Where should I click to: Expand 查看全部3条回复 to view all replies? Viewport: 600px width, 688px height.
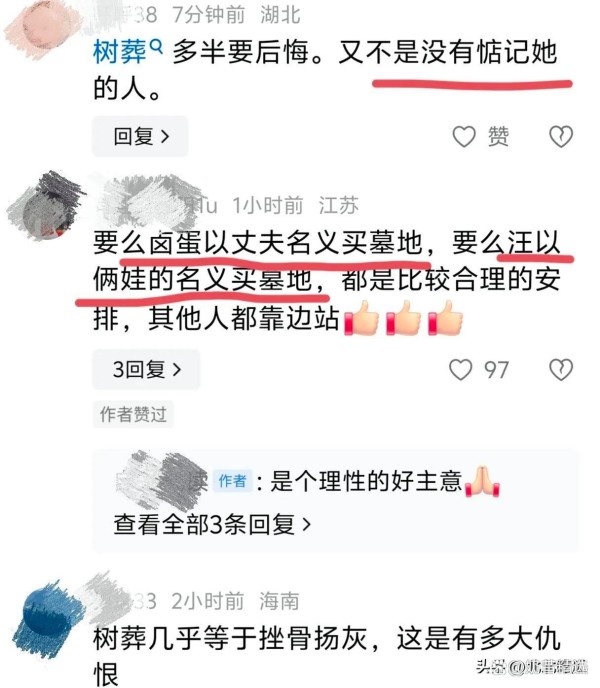pyautogui.click(x=212, y=524)
